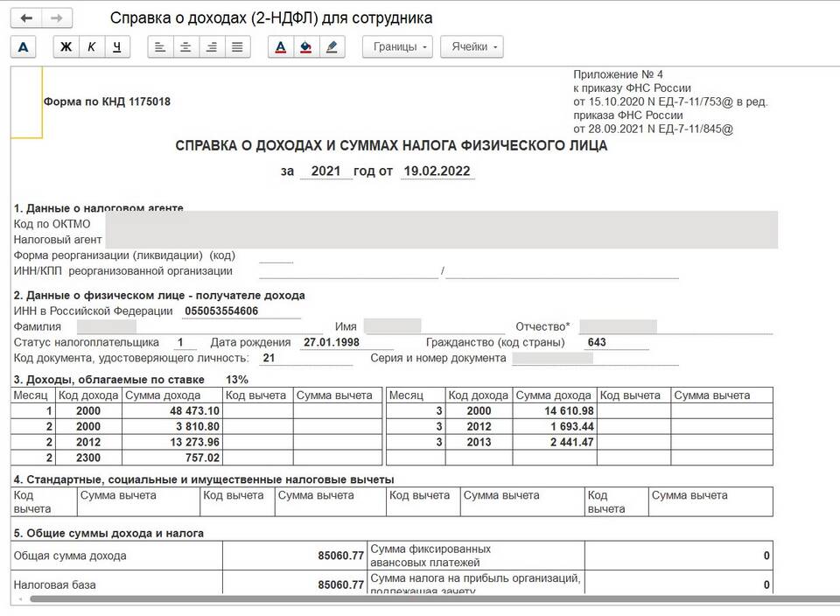
Task: Click the tax rate 13% value
Action: pos(237,380)
